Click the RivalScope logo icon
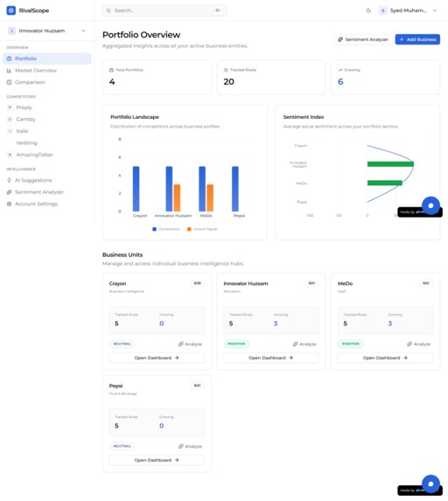Viewport: 448px width, 501px height. [10, 10]
